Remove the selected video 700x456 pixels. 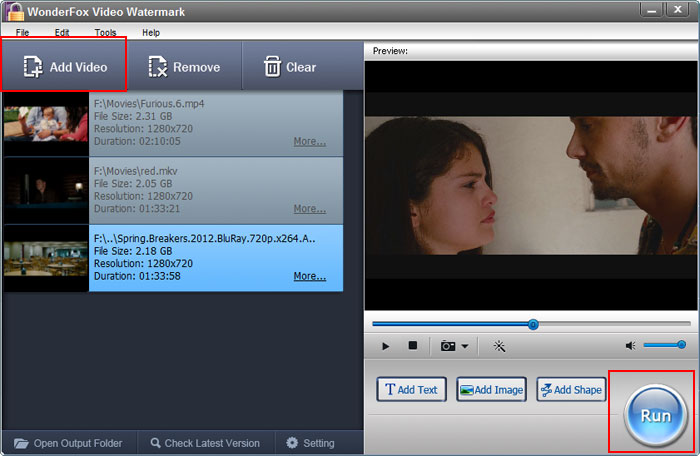tap(184, 67)
